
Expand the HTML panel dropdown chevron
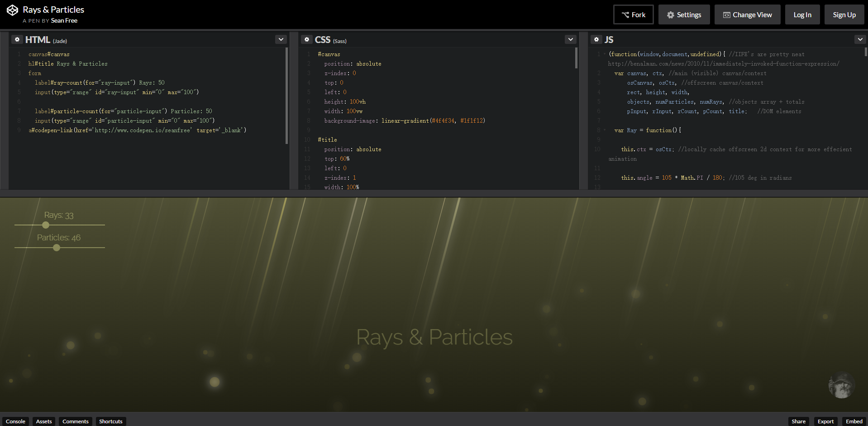pyautogui.click(x=281, y=39)
